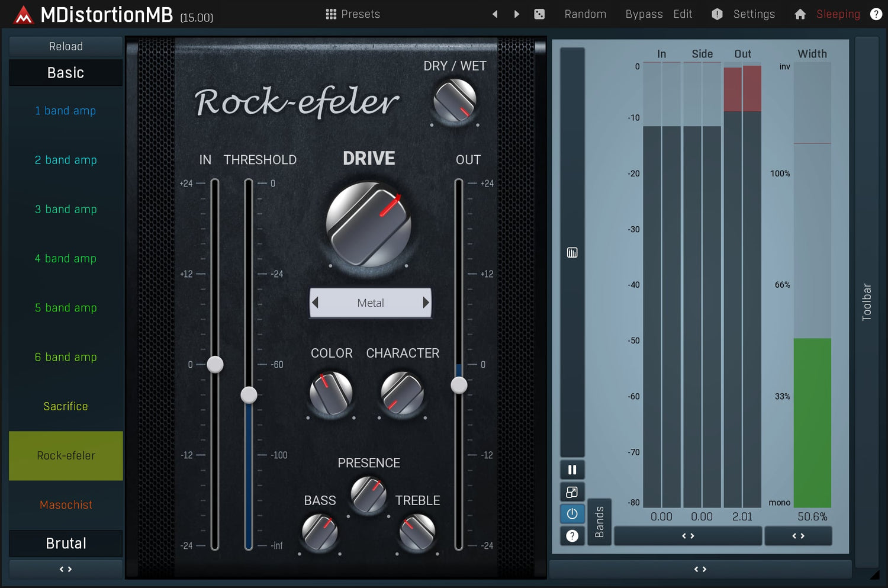Click the Reload button

66,46
